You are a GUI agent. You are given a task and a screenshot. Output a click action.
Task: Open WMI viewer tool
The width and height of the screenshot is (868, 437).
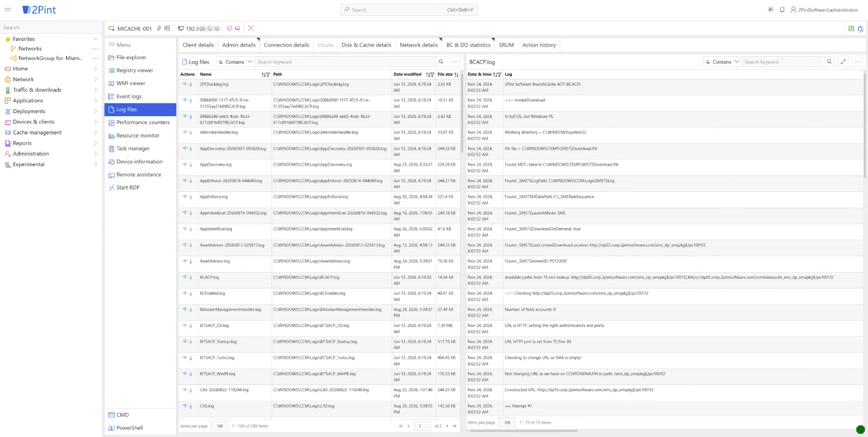click(140, 83)
